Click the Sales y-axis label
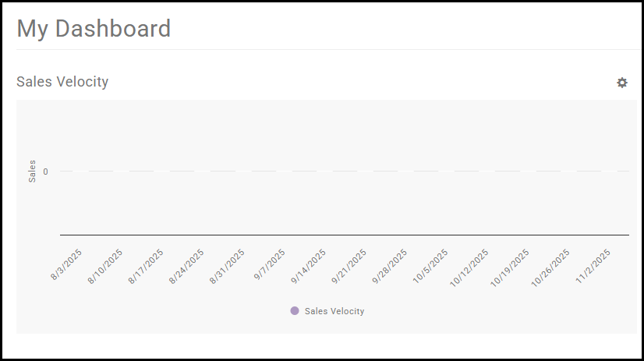The width and height of the screenshot is (644, 361). click(32, 171)
